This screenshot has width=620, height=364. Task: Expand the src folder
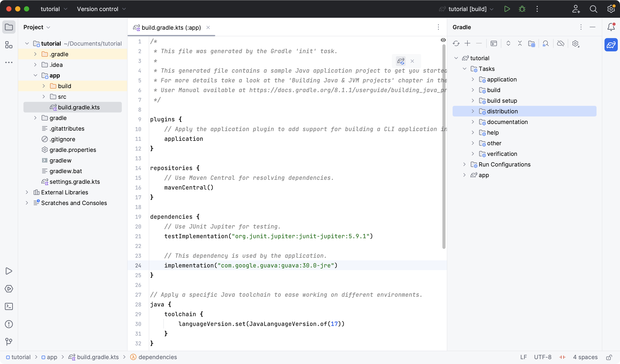(44, 97)
